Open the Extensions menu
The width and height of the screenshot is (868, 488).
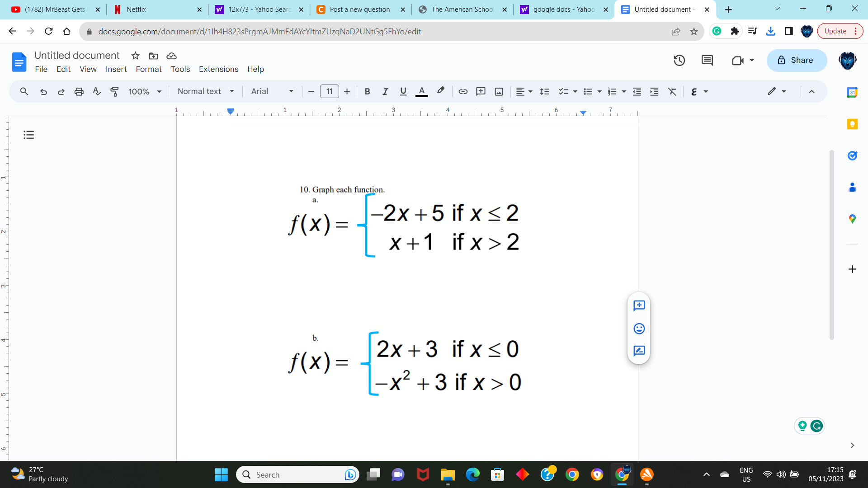[218, 69]
